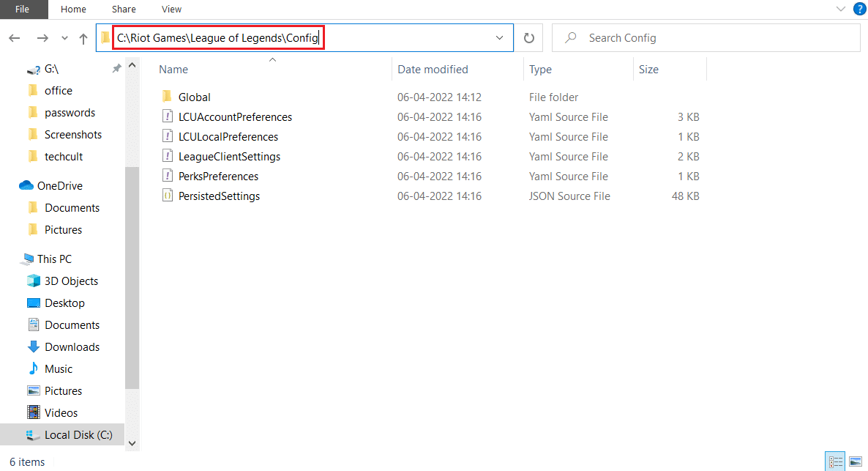Open Pictures under OneDrive

(x=63, y=230)
